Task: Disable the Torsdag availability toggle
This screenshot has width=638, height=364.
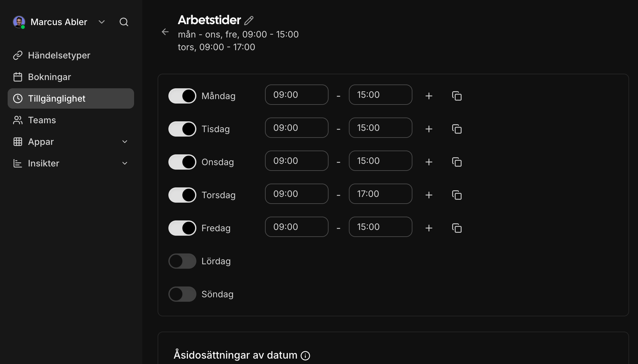Action: [182, 195]
